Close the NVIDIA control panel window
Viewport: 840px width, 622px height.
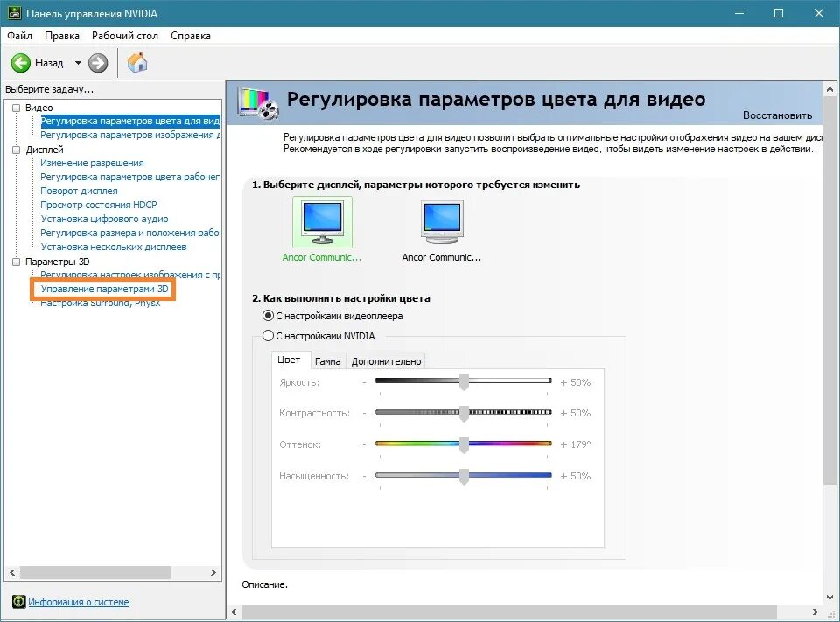[819, 13]
